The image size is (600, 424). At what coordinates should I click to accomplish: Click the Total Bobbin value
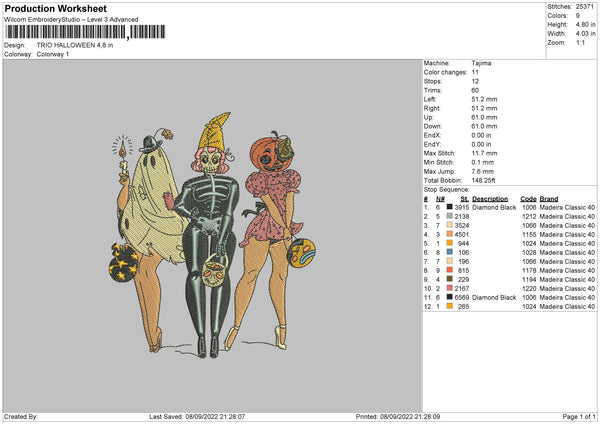pos(483,180)
